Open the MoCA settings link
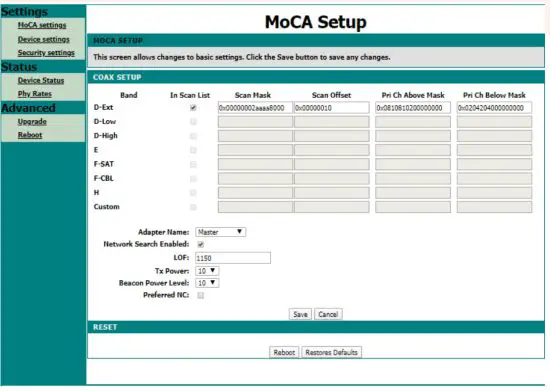The width and height of the screenshot is (550, 391). pyautogui.click(x=42, y=25)
